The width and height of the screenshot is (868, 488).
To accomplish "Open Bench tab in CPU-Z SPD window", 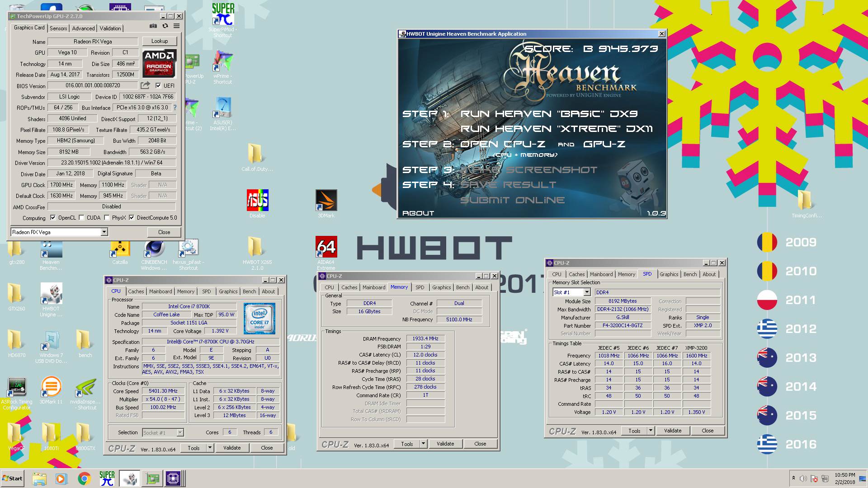I will (690, 274).
